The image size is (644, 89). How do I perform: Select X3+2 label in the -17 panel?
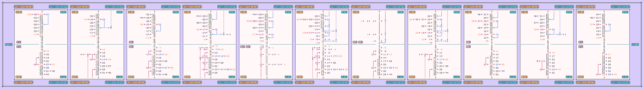(63, 77)
